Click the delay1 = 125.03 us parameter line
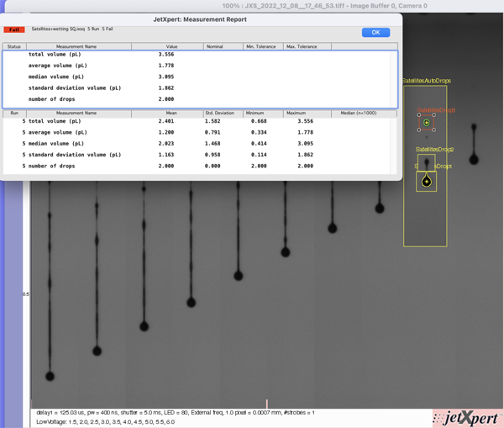Image resolution: width=504 pixels, height=428 pixels. [176, 413]
